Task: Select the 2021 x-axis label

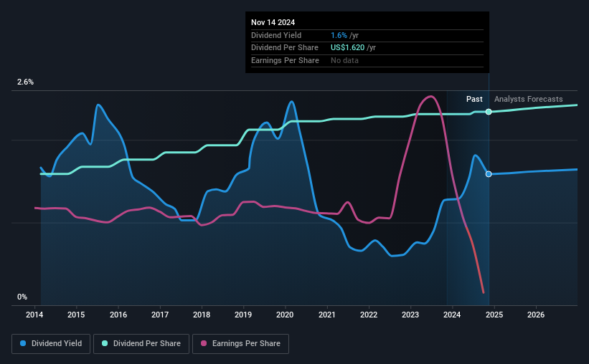Action: click(x=327, y=315)
